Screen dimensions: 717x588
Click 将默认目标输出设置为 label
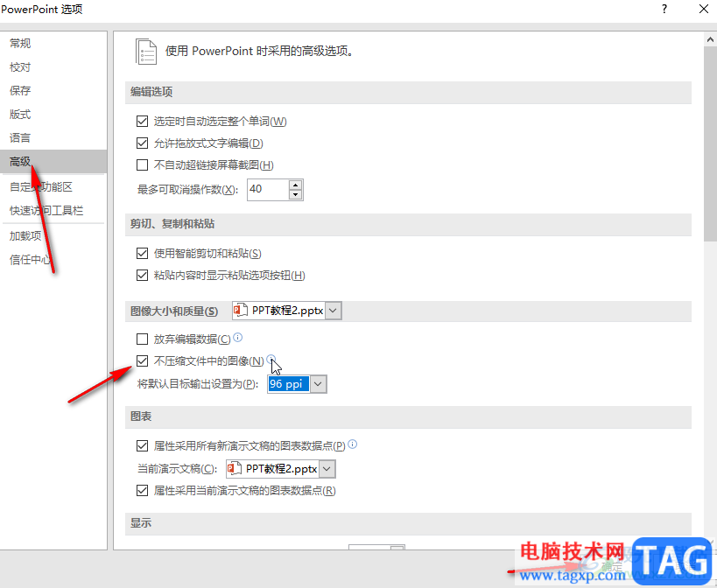coord(198,384)
